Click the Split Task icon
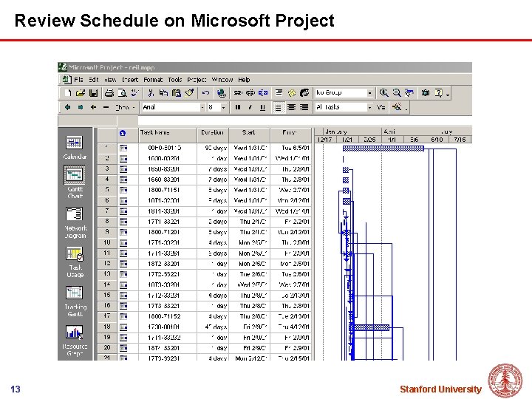The image size is (532, 399). coord(263,92)
